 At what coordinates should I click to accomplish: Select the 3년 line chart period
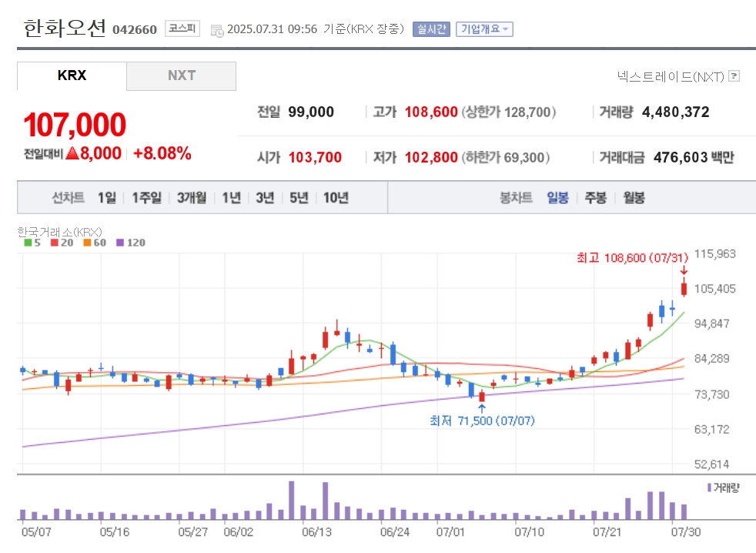265,197
